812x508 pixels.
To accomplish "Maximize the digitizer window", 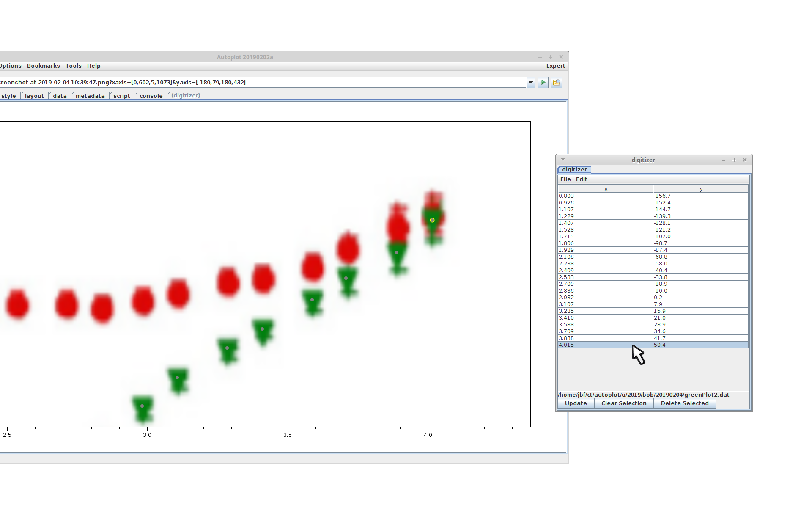I will point(734,160).
